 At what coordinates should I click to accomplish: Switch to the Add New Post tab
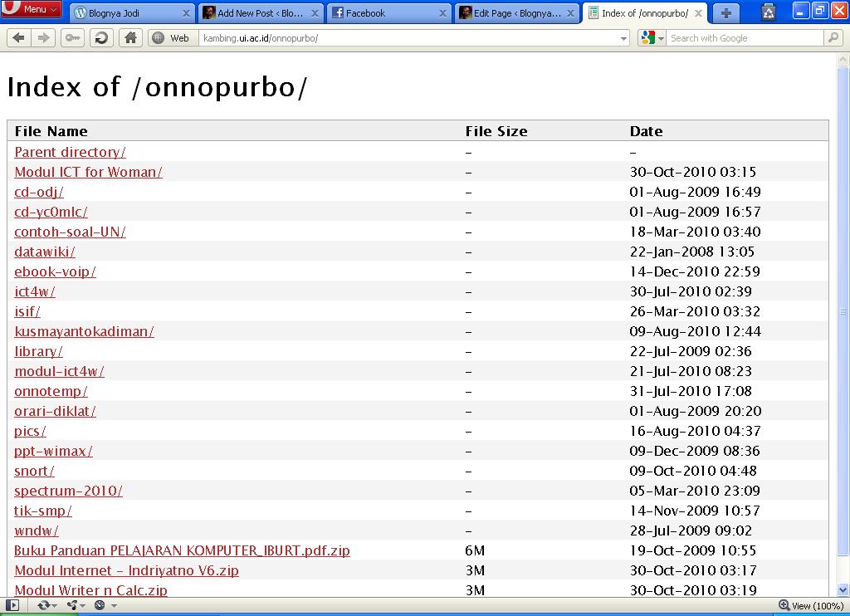pyautogui.click(x=261, y=13)
